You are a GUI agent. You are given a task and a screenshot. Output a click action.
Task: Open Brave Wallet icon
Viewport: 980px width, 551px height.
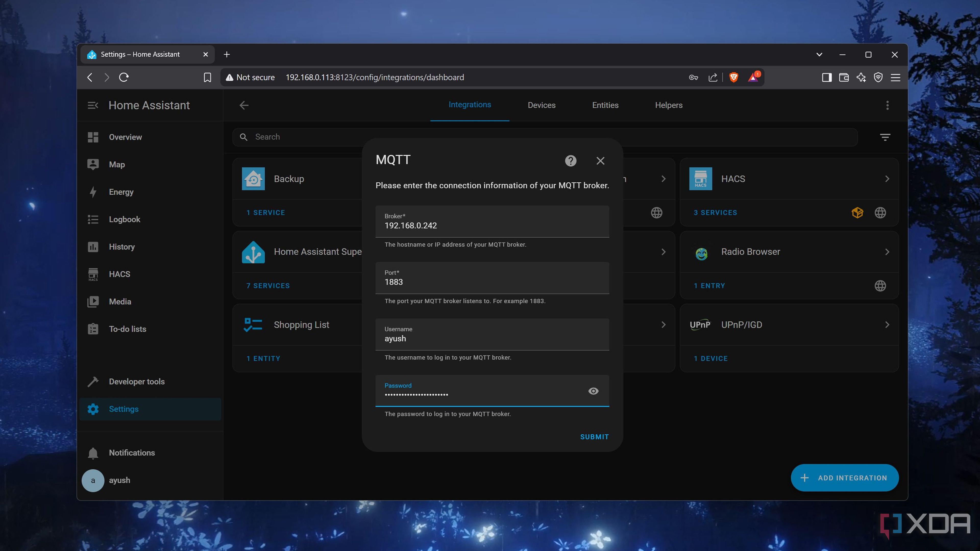[843, 78]
